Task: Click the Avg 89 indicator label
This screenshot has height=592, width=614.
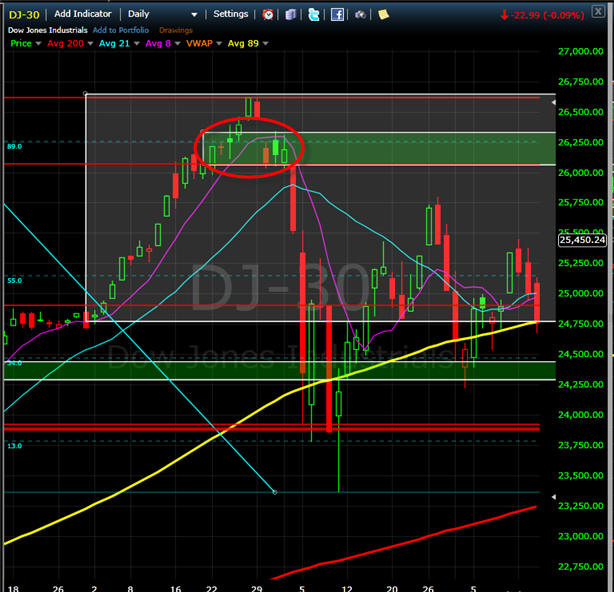Action: [243, 43]
